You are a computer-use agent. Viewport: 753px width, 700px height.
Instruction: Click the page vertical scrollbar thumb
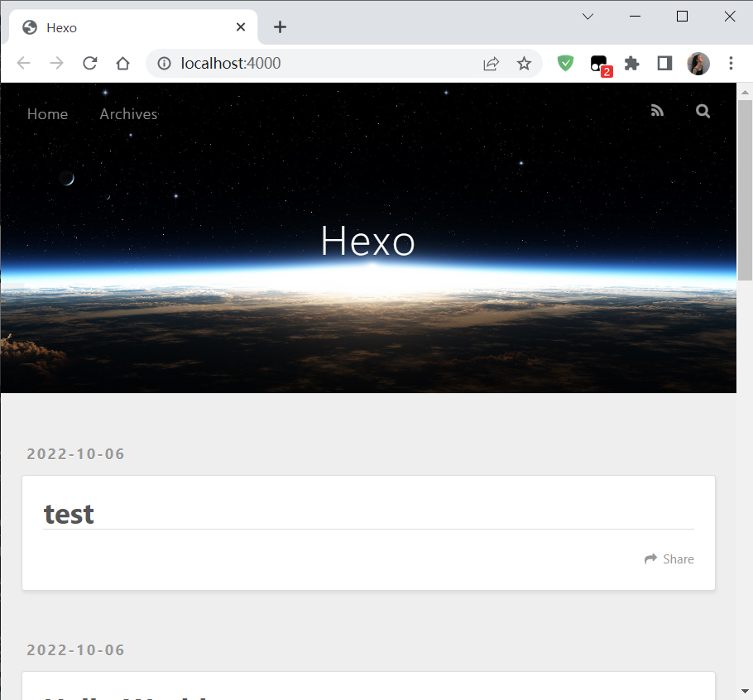tap(745, 190)
